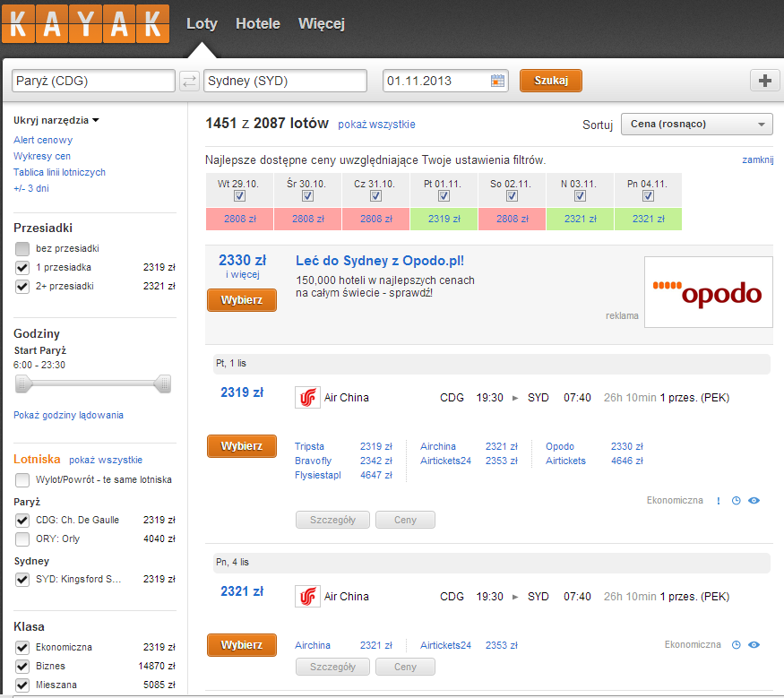Enable the bez przesiadki checkbox

22,248
